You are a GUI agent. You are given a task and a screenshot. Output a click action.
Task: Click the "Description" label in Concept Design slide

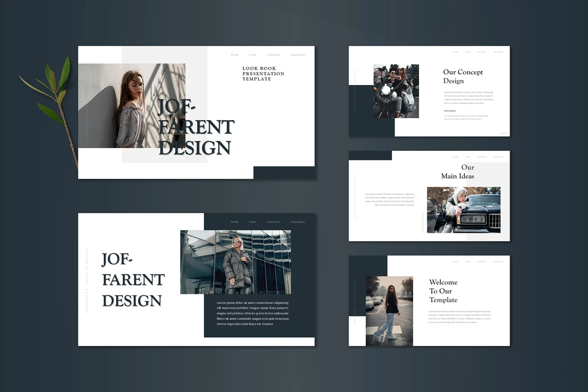coord(450,111)
